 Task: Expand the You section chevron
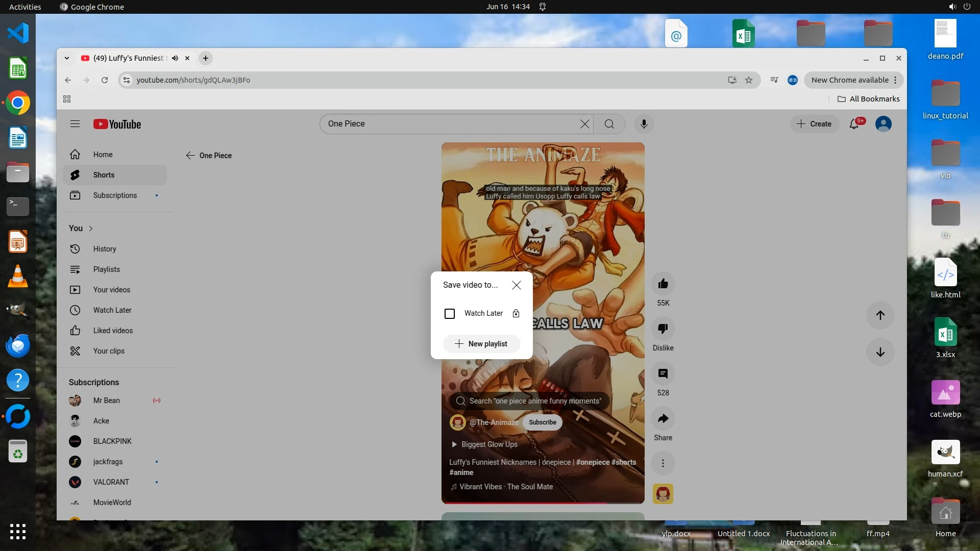coord(91,229)
